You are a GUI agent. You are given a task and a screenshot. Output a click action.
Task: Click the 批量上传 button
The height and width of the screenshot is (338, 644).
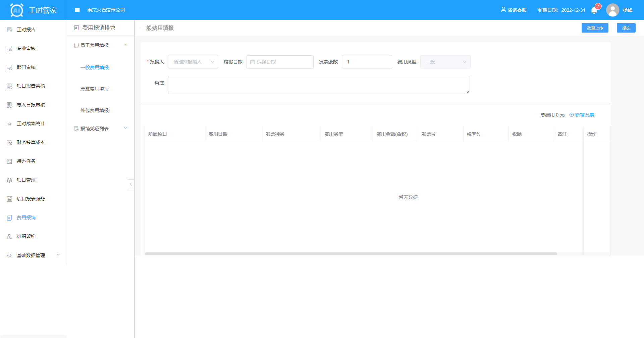(x=595, y=28)
